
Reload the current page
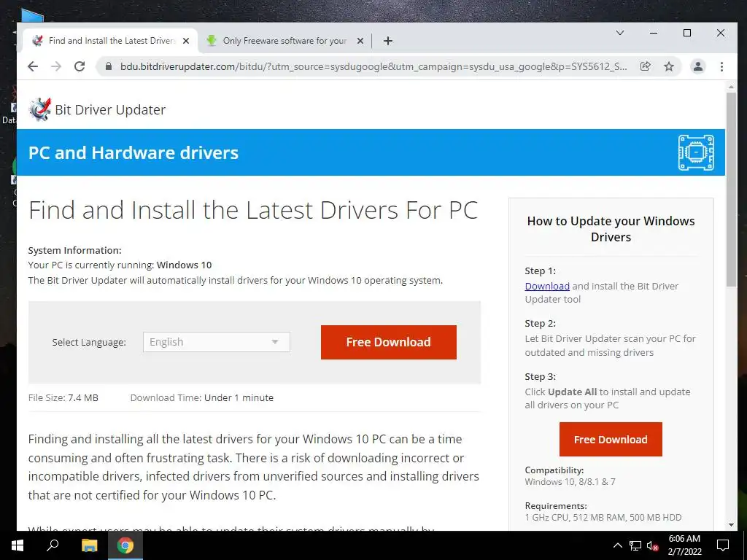[80, 66]
